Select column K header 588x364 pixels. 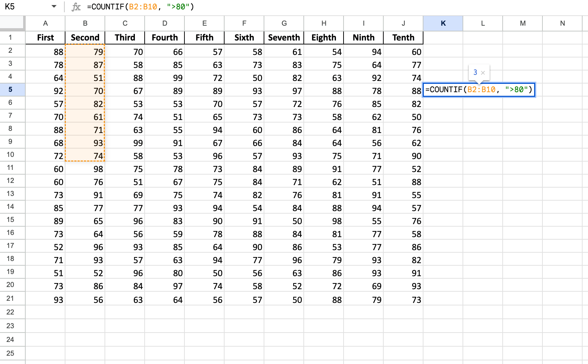click(x=443, y=23)
